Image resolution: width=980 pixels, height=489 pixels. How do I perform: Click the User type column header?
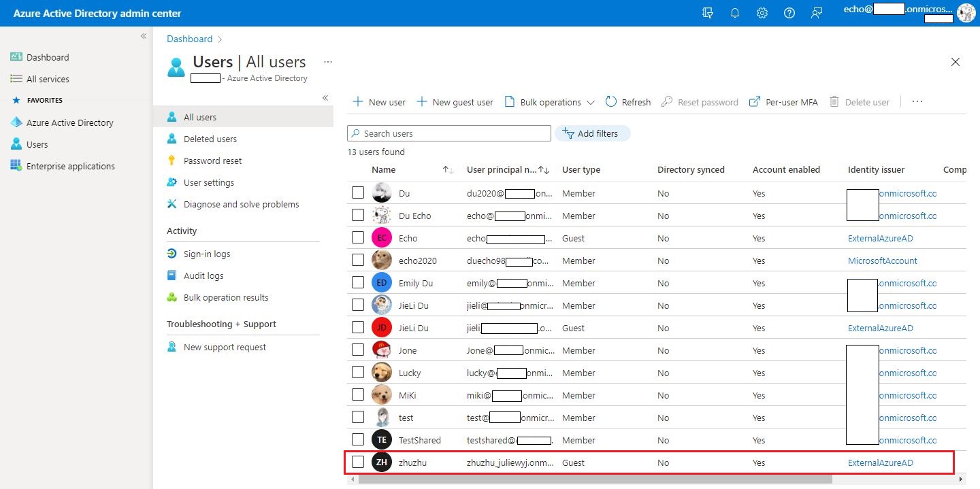pos(581,170)
